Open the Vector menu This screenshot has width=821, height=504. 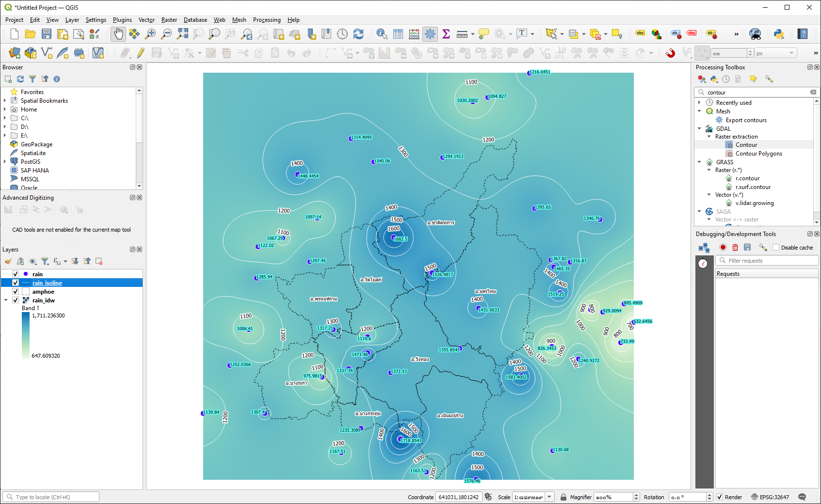(x=146, y=20)
